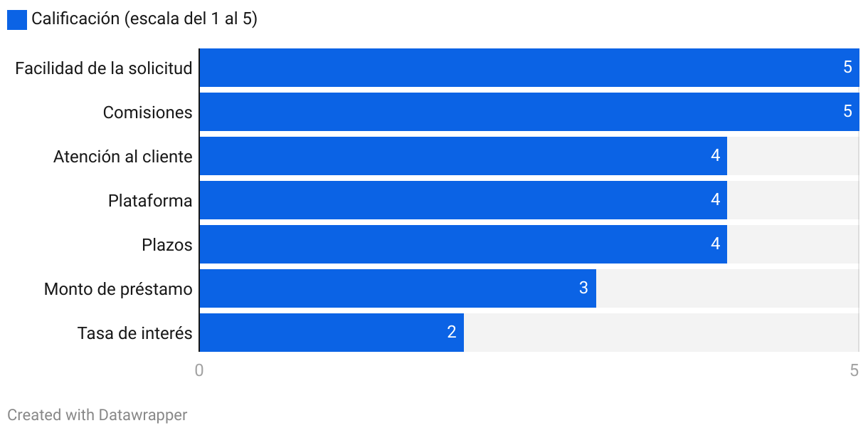Click the gray remainder of Tasa de interés bar

[662, 333]
